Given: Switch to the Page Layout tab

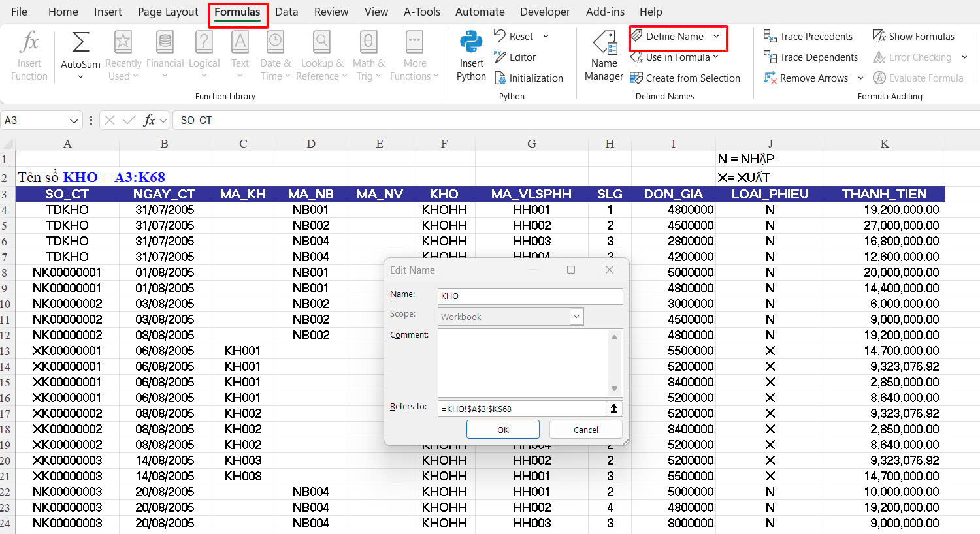Looking at the screenshot, I should click(168, 12).
